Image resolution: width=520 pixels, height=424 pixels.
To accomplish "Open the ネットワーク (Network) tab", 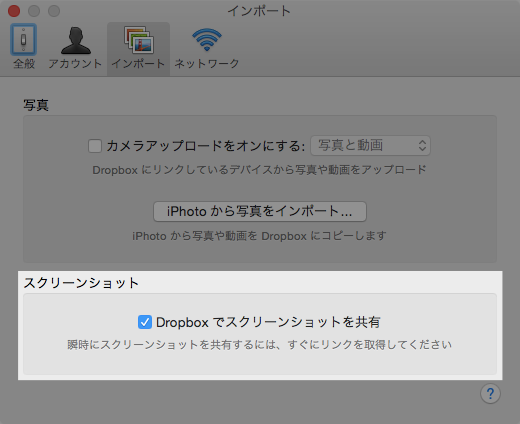I will click(207, 47).
